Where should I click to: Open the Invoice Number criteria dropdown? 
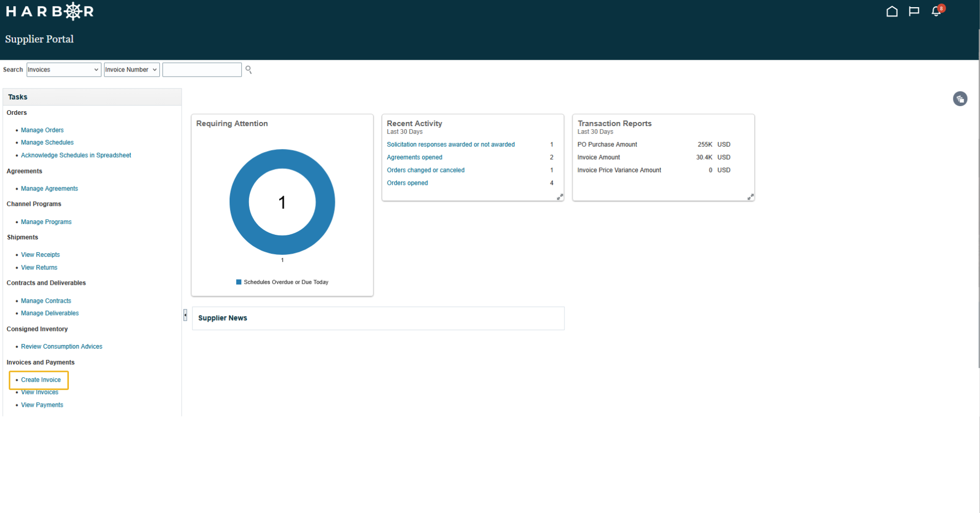[x=132, y=69]
